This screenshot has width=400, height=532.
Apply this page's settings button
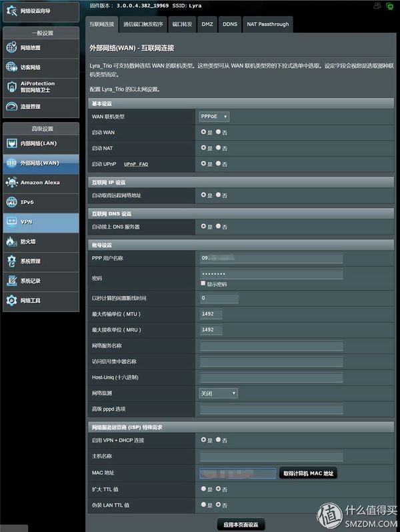[241, 525]
